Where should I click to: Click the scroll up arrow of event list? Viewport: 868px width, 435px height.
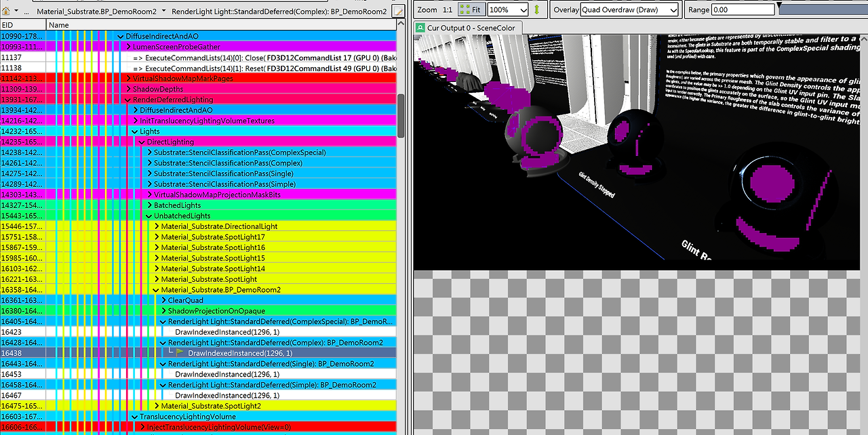pos(401,24)
